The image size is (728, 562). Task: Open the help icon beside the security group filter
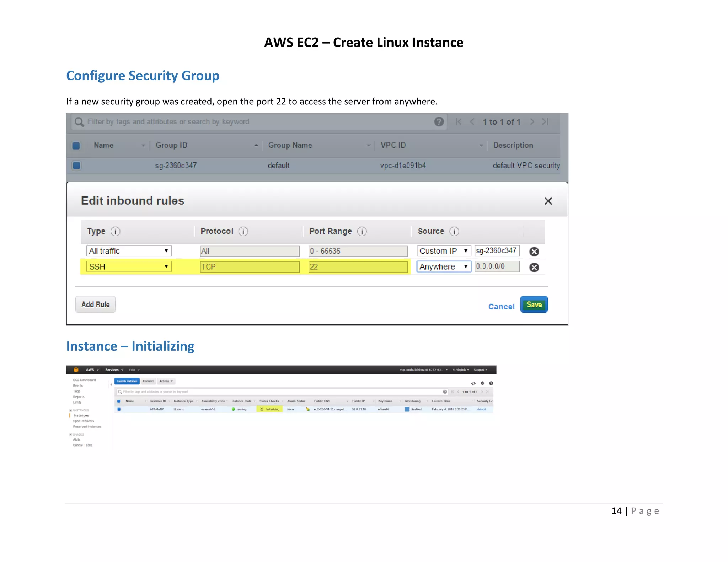pyautogui.click(x=439, y=121)
